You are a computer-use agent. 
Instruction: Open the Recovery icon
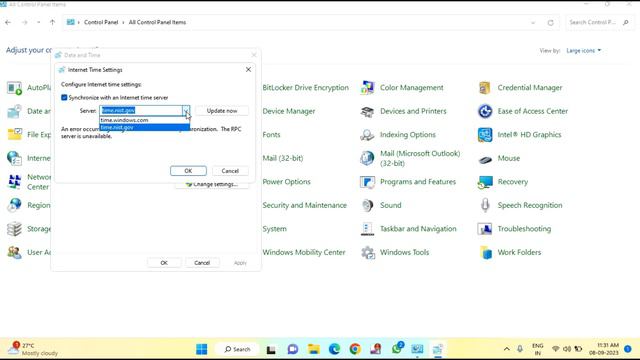(485, 182)
